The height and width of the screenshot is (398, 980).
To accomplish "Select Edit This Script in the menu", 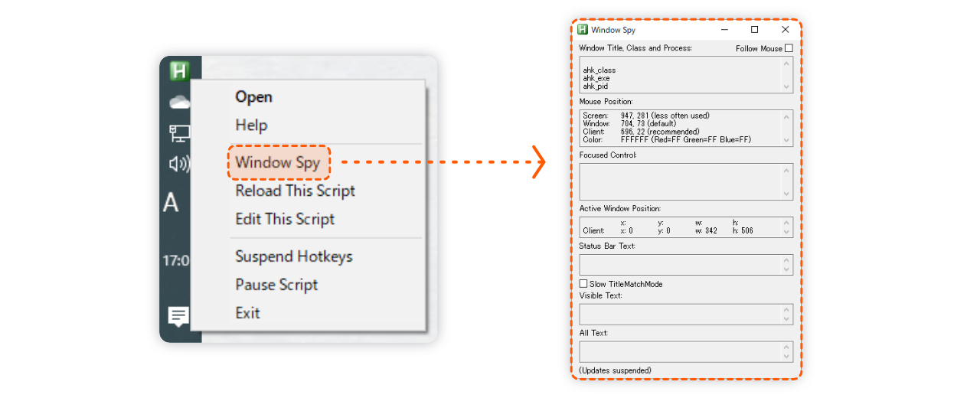I will coord(285,219).
